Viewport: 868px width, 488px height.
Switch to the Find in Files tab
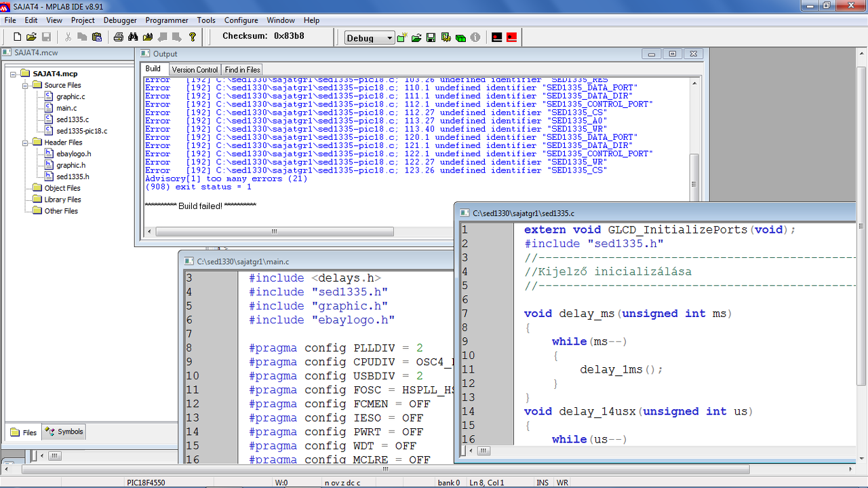point(242,69)
